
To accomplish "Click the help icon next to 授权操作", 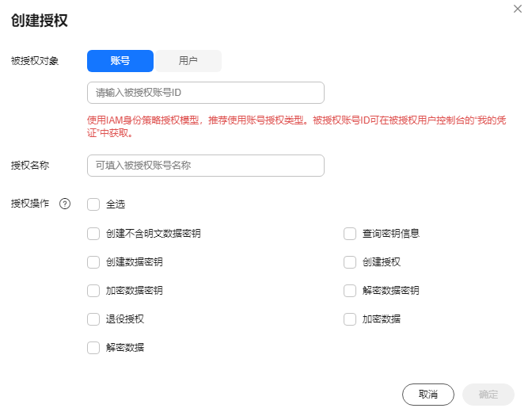I will click(65, 204).
